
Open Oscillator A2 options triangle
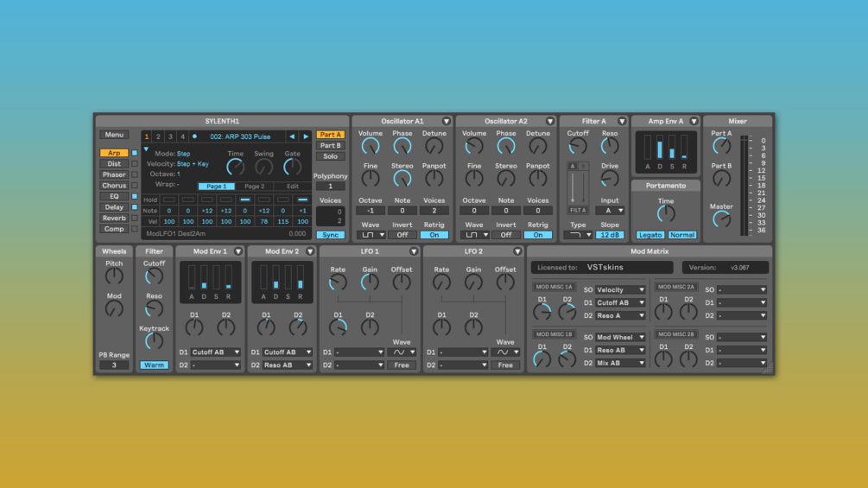pyautogui.click(x=549, y=121)
